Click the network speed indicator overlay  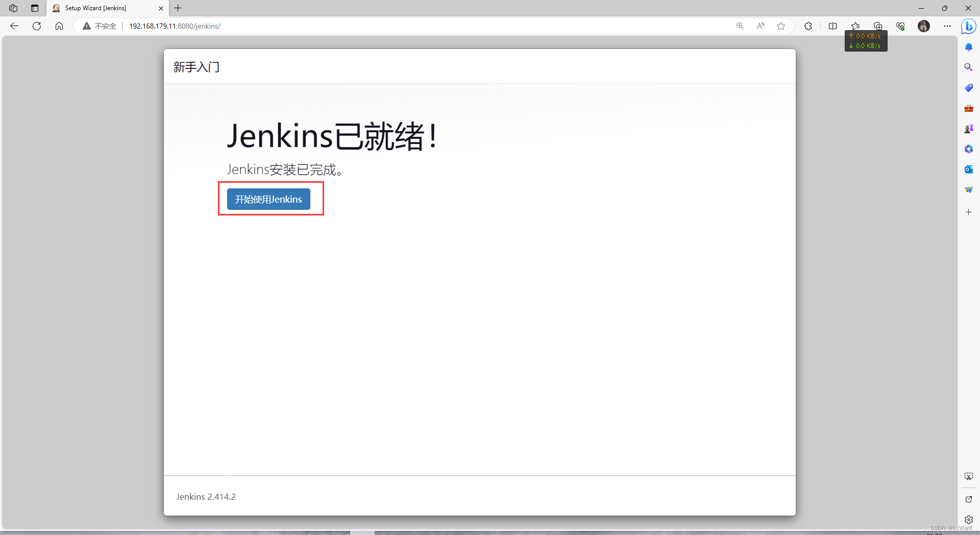coord(866,41)
